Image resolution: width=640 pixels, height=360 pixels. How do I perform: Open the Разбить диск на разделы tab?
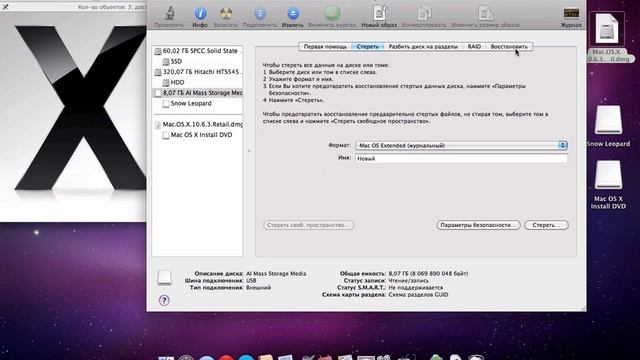423,47
